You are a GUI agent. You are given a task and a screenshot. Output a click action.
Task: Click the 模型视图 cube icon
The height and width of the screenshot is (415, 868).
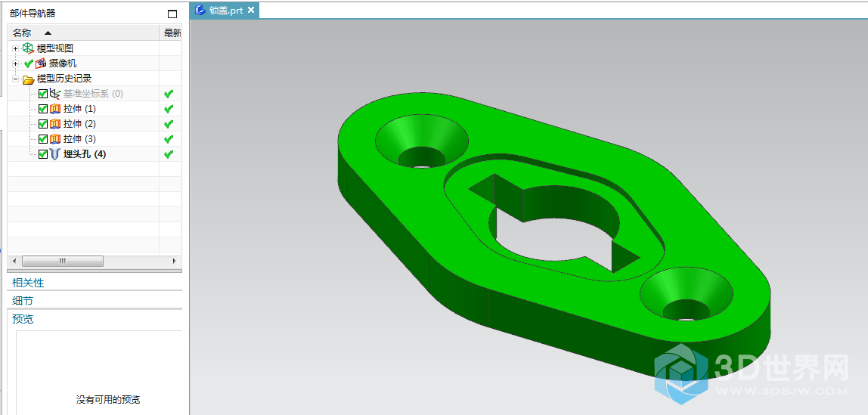coord(28,48)
